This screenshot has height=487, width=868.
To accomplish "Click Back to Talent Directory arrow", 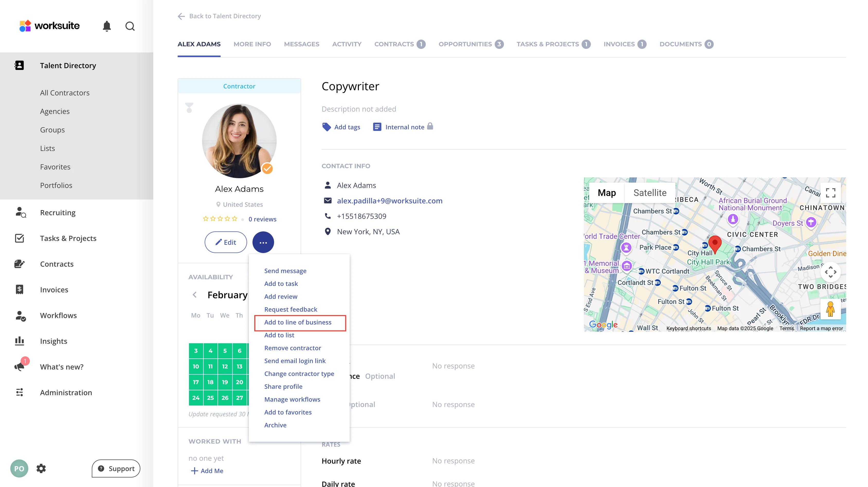I will click(x=181, y=16).
